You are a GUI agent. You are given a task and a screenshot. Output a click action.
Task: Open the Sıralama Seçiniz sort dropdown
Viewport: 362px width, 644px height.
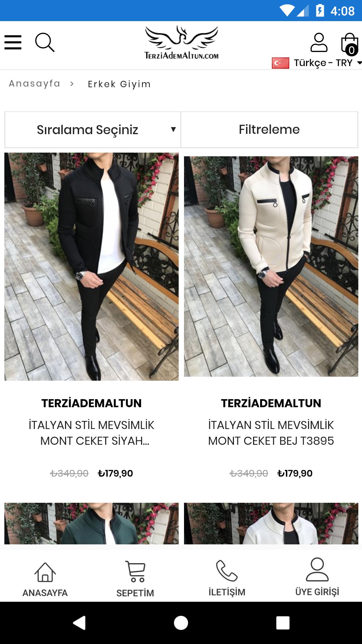pos(93,130)
